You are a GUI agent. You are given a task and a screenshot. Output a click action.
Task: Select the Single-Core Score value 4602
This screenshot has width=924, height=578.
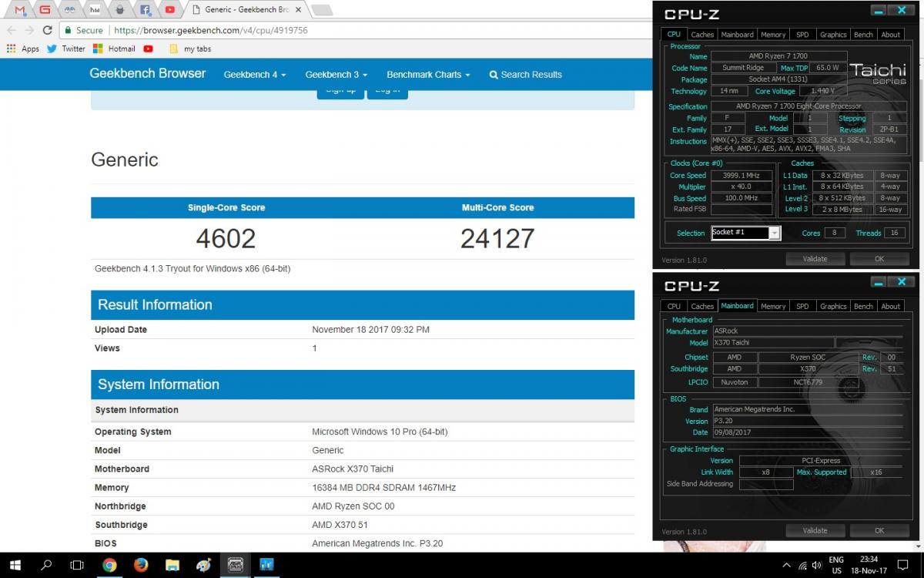226,238
